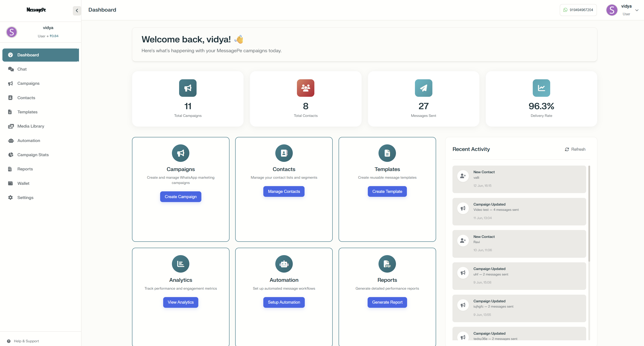Click the sidebar purple S profile avatar
Image resolution: width=644 pixels, height=346 pixels.
tap(12, 32)
